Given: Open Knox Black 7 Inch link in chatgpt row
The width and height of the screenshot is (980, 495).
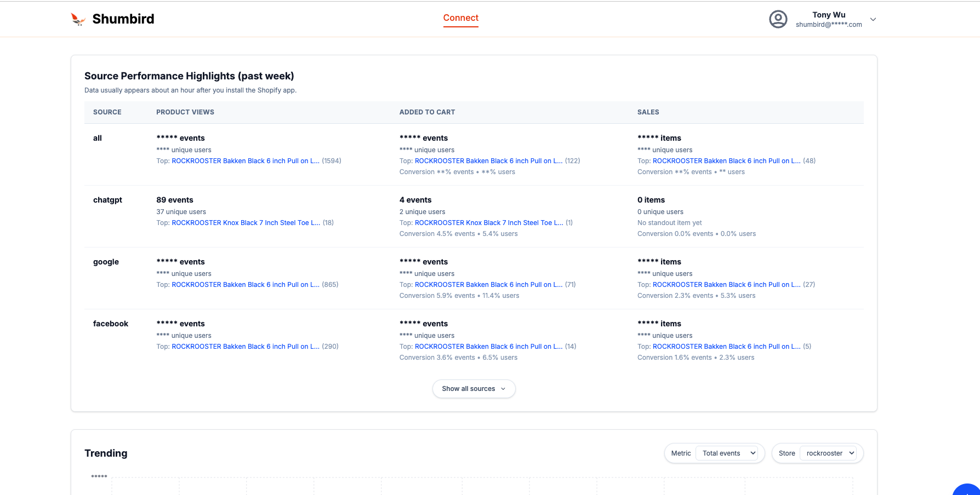Looking at the screenshot, I should point(246,222).
